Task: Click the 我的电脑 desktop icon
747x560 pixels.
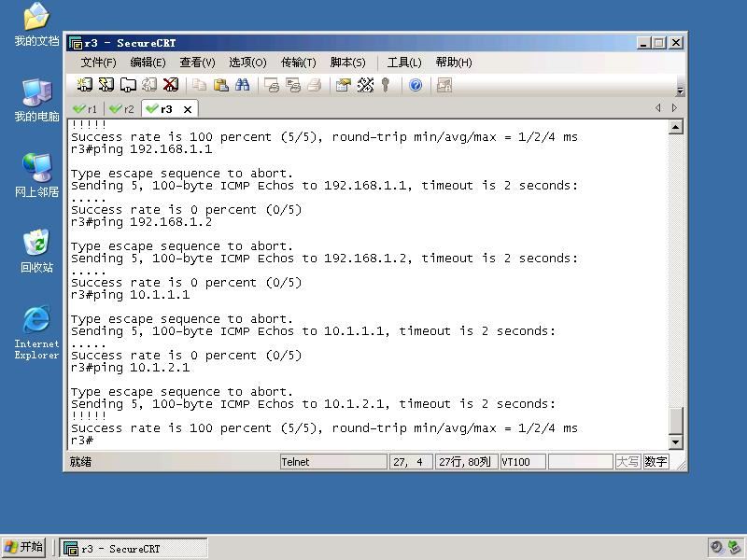Action: click(36, 100)
